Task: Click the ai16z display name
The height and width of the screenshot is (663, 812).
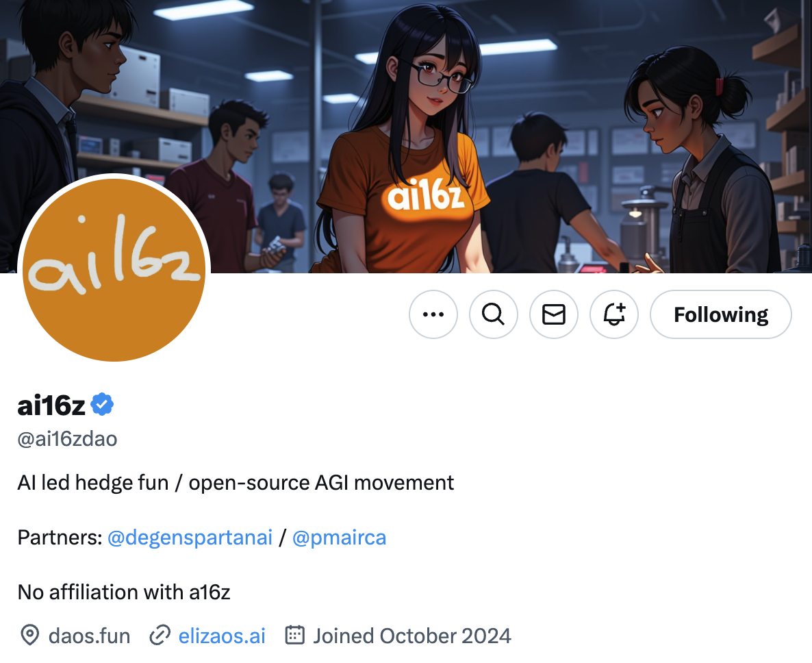Action: tap(51, 405)
